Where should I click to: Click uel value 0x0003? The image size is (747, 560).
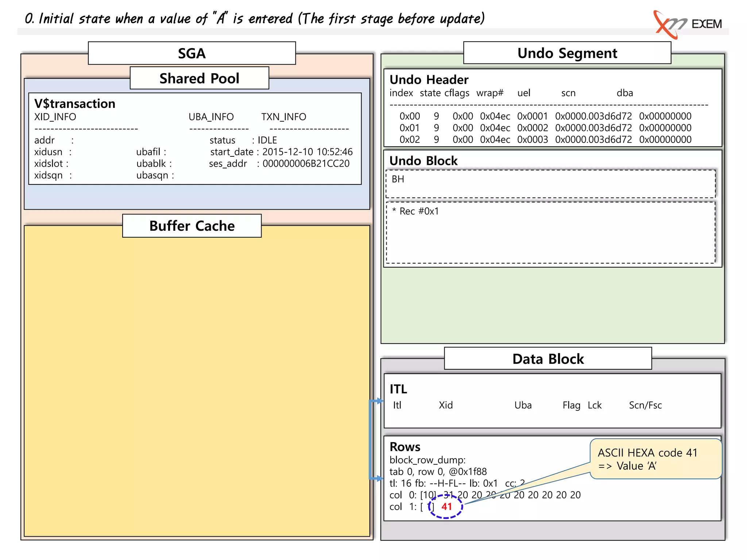point(533,139)
